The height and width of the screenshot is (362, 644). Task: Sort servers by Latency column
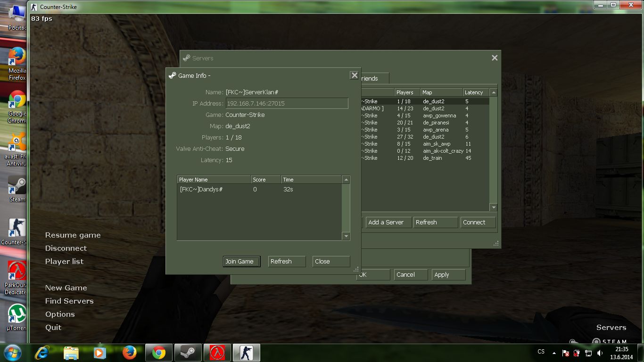(476, 92)
